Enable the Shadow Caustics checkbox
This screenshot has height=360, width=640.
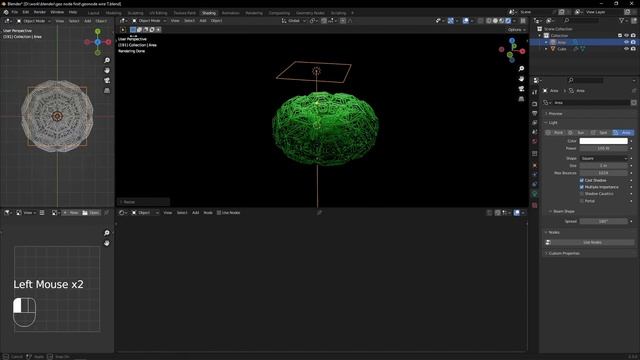click(582, 194)
